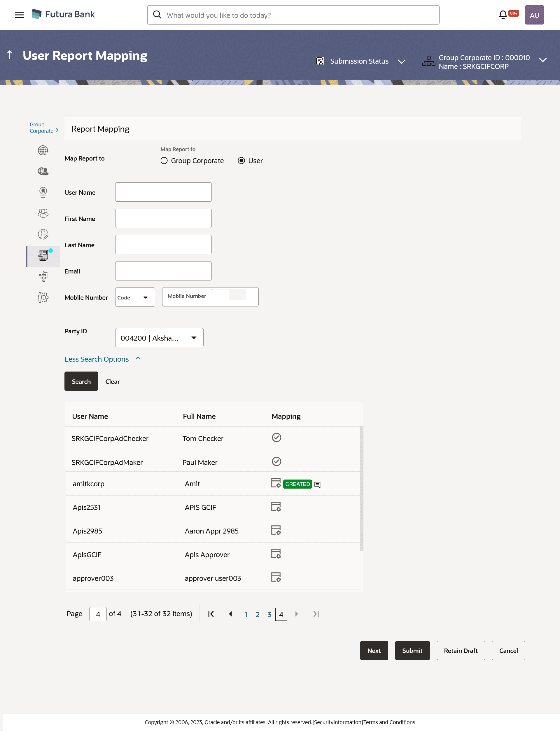Click the User Name input field

[x=163, y=192]
